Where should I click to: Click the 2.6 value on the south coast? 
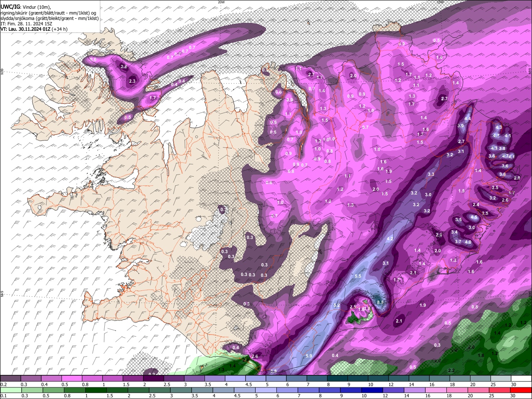255,356
